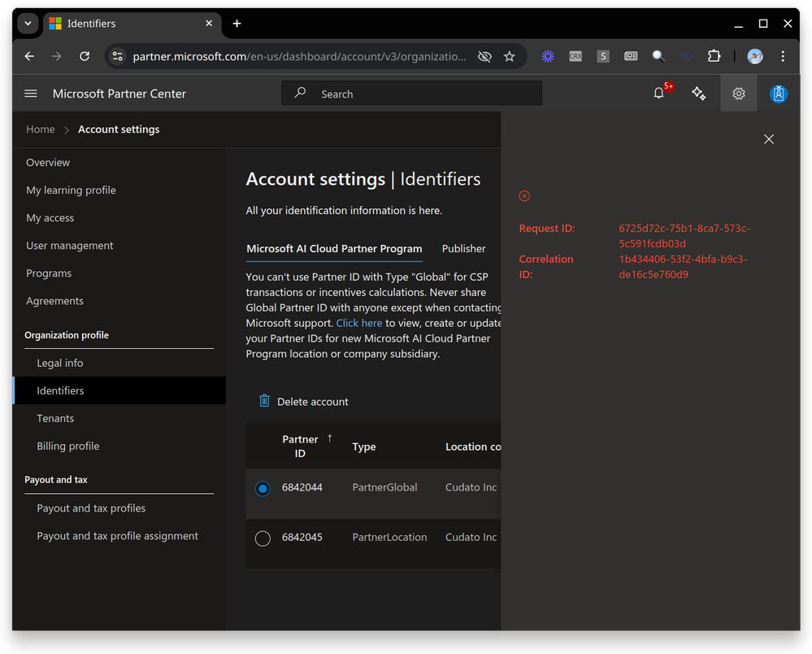Open the newspaper reader extension icon
Viewport: 812px width, 654px height.
coord(631,56)
